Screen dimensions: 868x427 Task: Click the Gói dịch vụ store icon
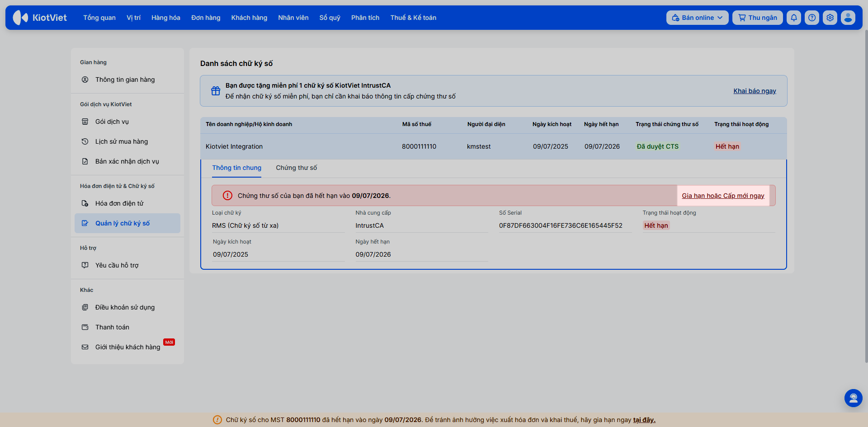85,122
